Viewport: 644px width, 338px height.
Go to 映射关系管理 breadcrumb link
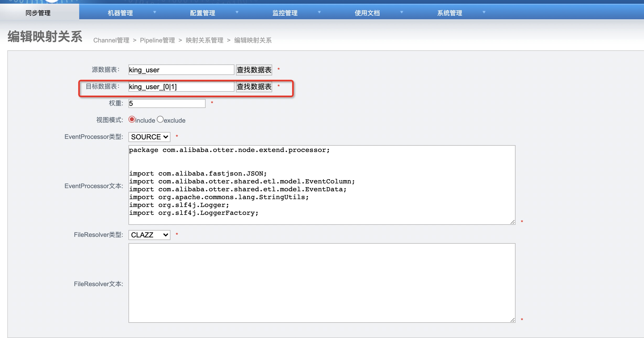(x=205, y=40)
